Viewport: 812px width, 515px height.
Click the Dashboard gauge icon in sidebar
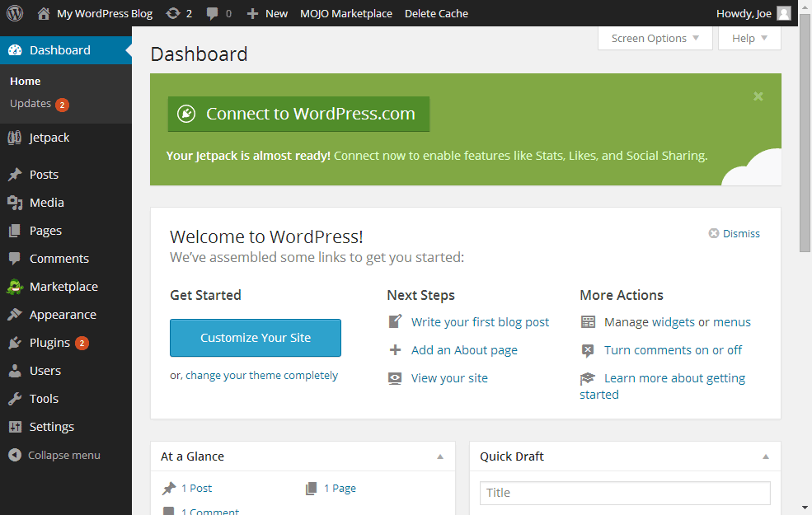pyautogui.click(x=15, y=50)
